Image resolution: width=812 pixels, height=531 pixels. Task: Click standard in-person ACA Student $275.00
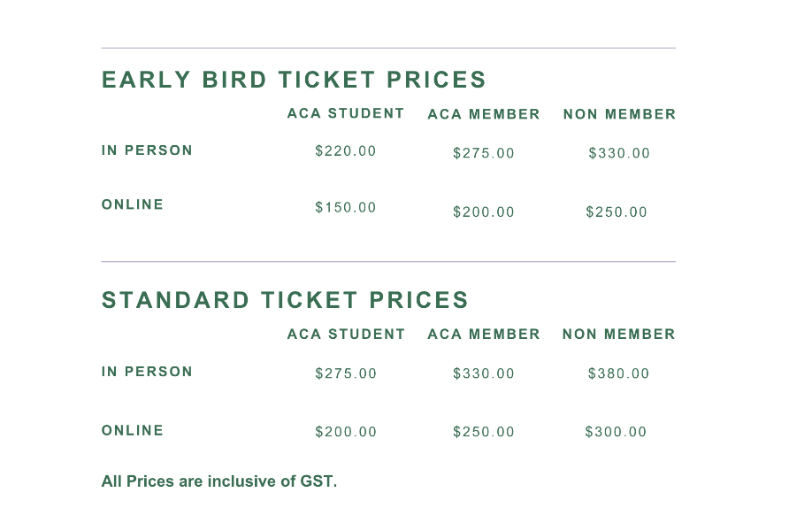coord(346,373)
